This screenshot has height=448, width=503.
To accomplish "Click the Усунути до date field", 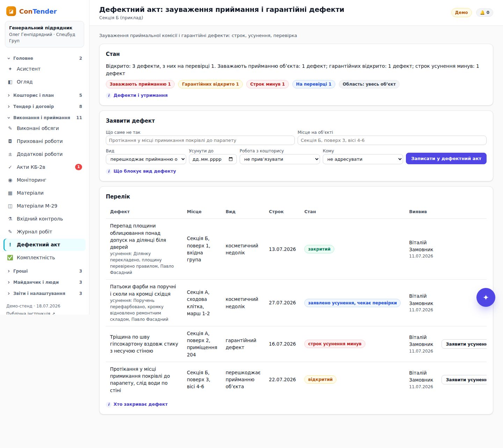I will click(x=213, y=159).
